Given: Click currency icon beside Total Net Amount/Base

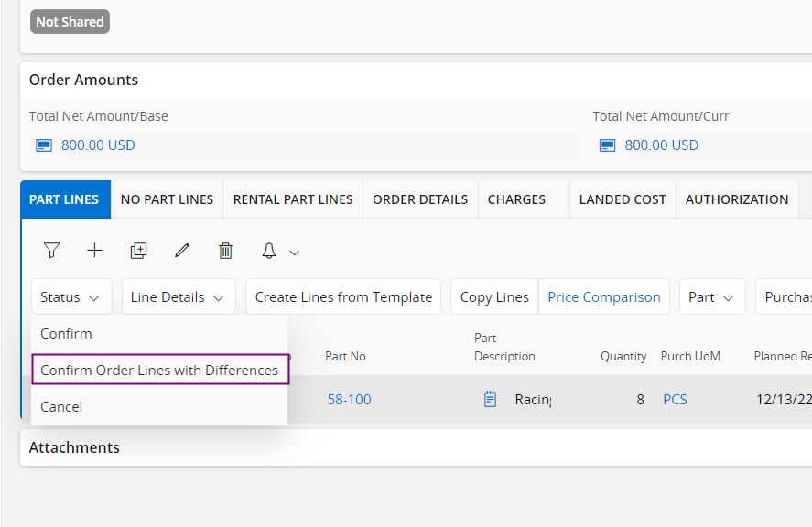Looking at the screenshot, I should pos(43,145).
